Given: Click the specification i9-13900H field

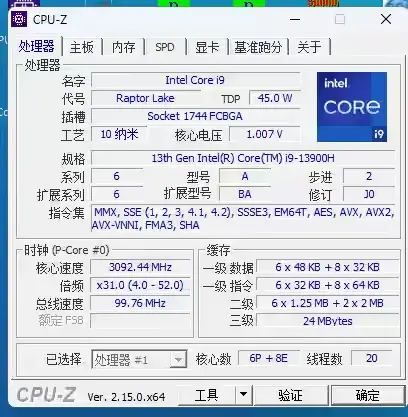Looking at the screenshot, I should point(243,158).
